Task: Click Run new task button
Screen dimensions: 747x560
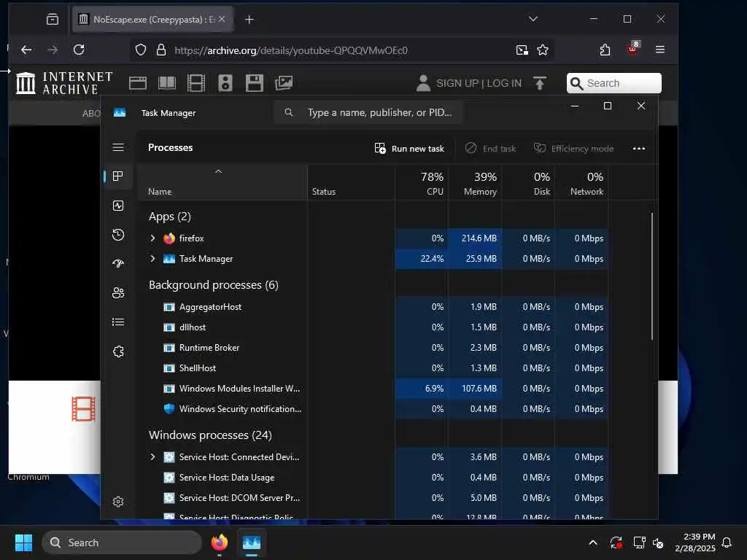Action: coord(409,149)
